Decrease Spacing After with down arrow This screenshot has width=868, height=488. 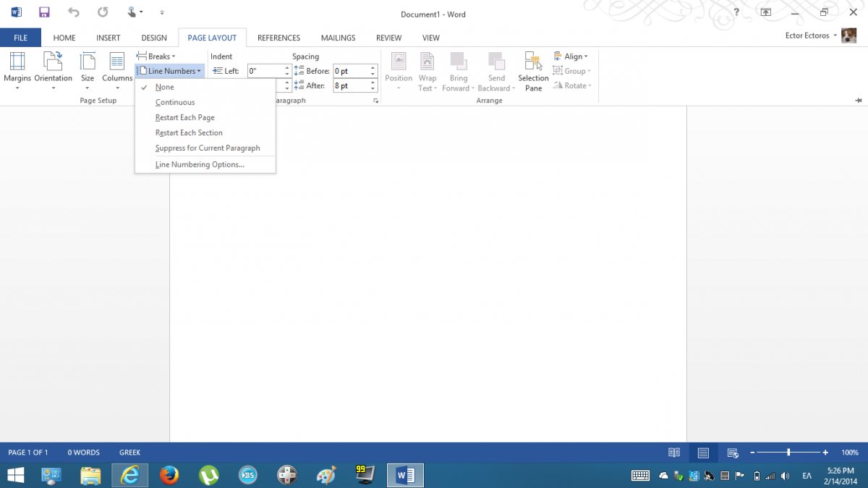point(373,88)
